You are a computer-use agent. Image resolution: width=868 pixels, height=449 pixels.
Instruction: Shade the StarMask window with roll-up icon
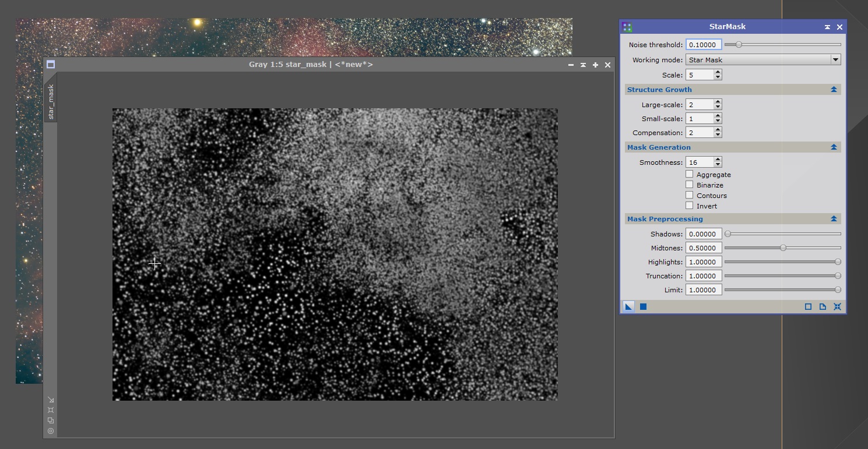pos(827,27)
